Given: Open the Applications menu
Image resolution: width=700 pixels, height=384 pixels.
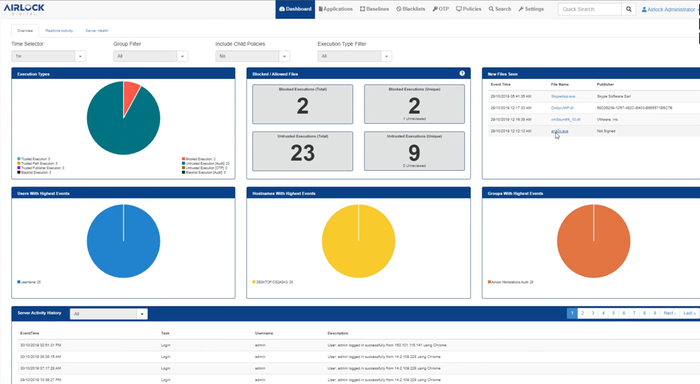Looking at the screenshot, I should click(x=335, y=9).
